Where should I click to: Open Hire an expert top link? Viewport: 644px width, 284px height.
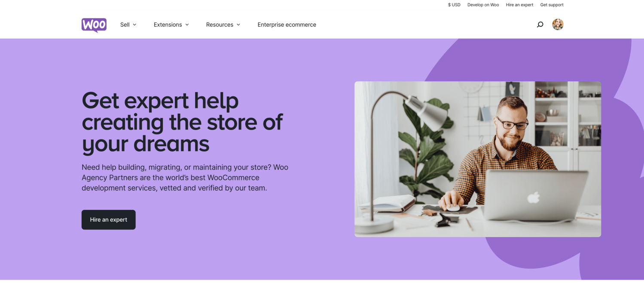519,5
